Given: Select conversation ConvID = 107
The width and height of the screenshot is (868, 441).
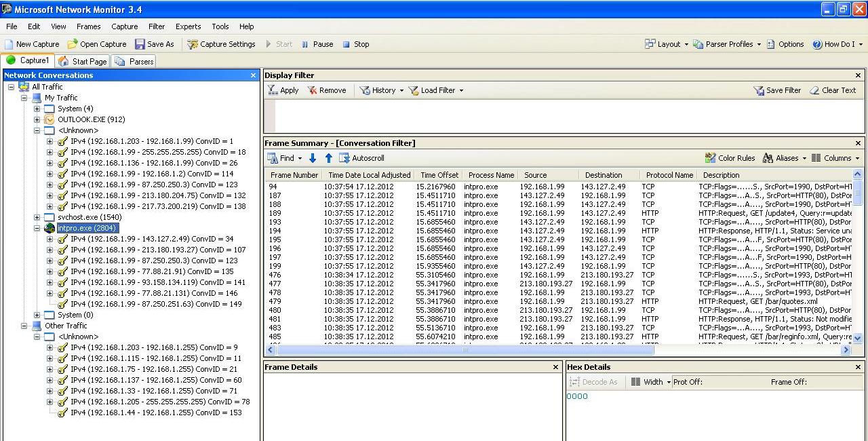Looking at the screenshot, I should pos(158,250).
